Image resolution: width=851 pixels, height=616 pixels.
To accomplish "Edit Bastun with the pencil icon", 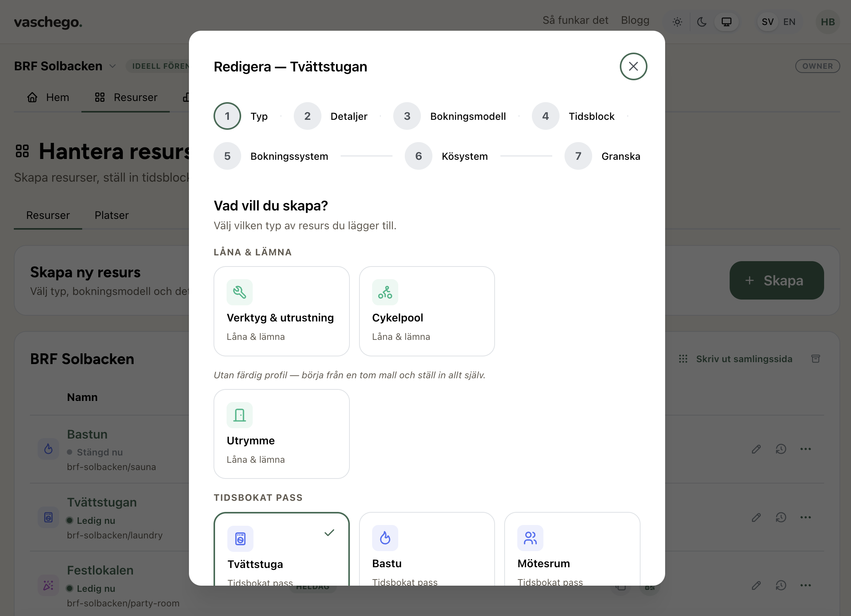I will pos(757,449).
